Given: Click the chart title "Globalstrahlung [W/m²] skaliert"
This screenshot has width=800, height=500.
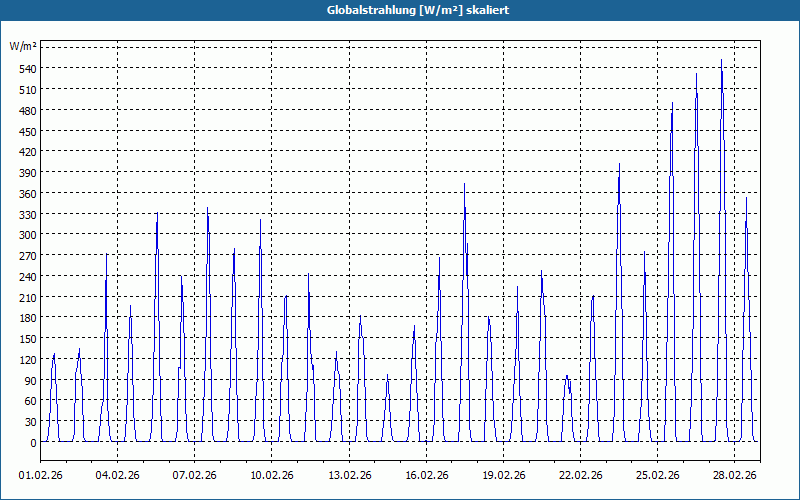Looking at the screenshot, I should [417, 10].
